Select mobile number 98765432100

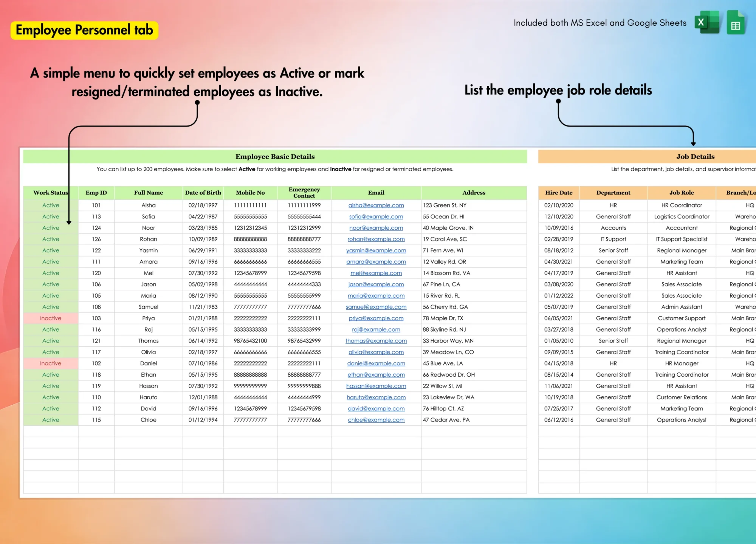250,341
